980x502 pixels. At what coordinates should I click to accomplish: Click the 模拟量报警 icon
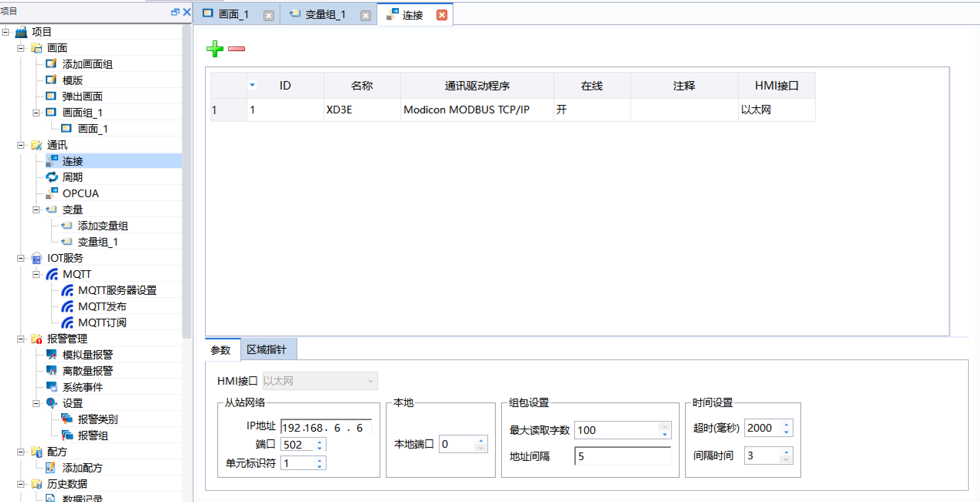tap(52, 354)
